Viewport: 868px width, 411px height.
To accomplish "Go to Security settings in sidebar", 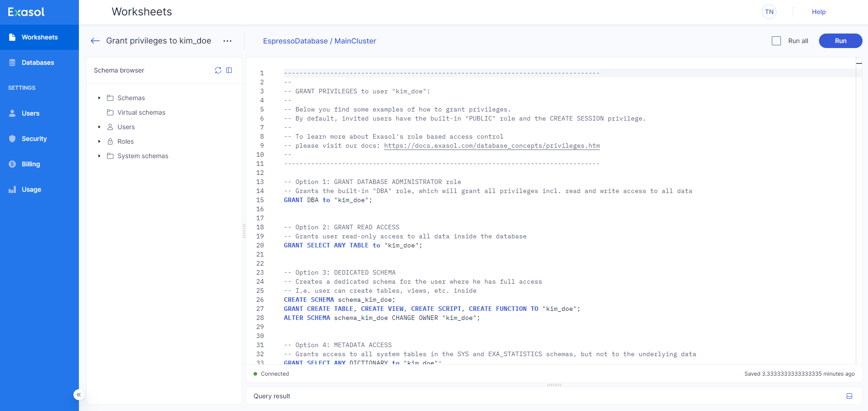I will (x=34, y=139).
